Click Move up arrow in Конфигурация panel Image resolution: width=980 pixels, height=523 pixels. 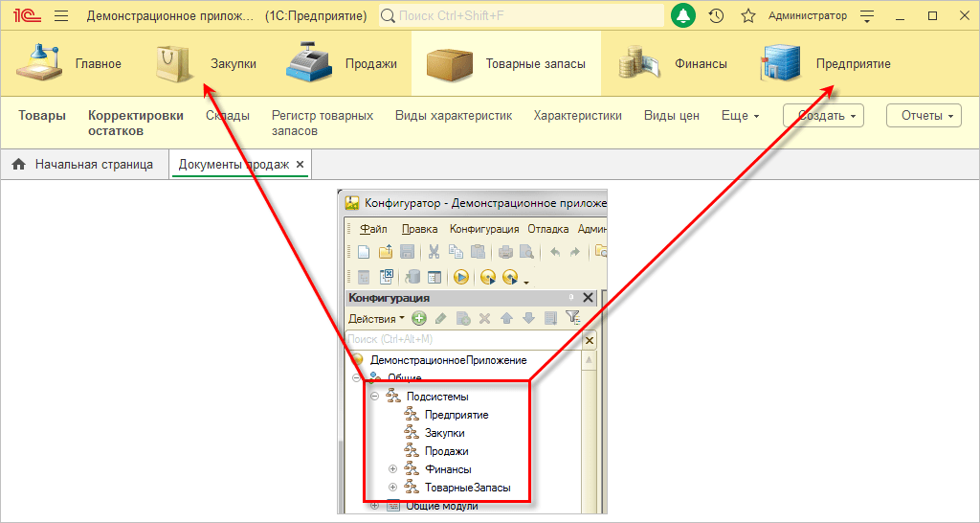tap(507, 318)
